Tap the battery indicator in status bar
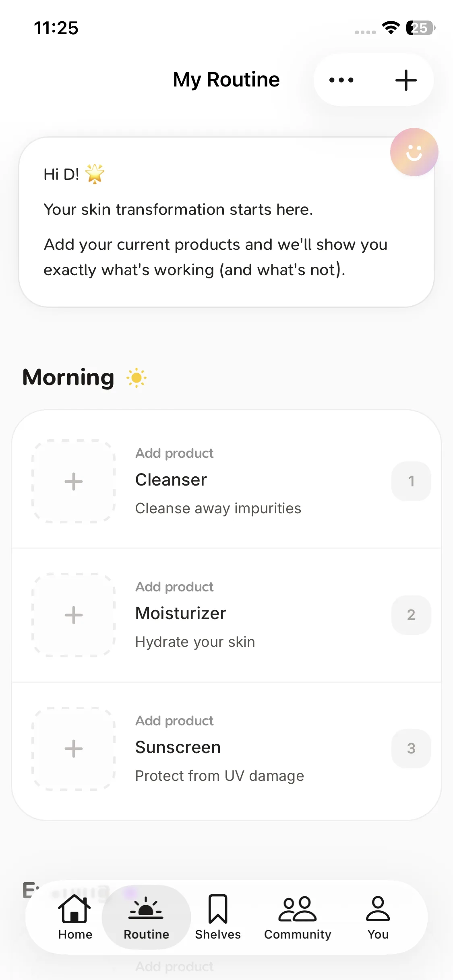 tap(420, 28)
